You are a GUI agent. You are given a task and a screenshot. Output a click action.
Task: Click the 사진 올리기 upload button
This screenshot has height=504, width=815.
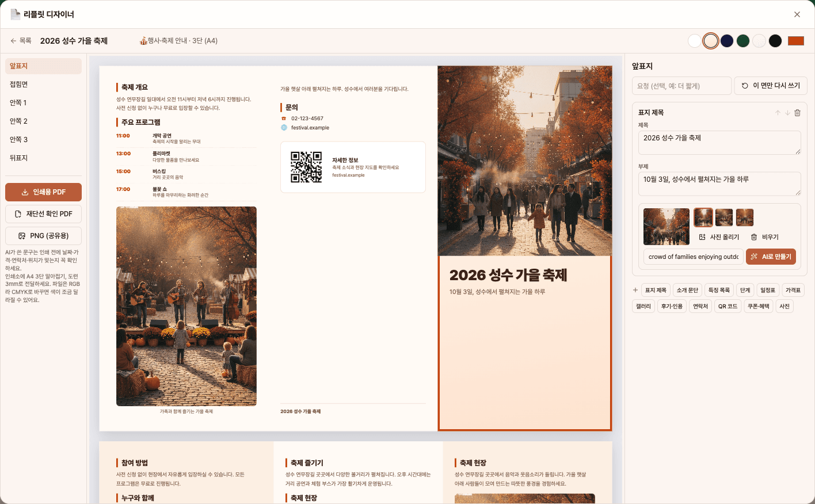pos(719,237)
